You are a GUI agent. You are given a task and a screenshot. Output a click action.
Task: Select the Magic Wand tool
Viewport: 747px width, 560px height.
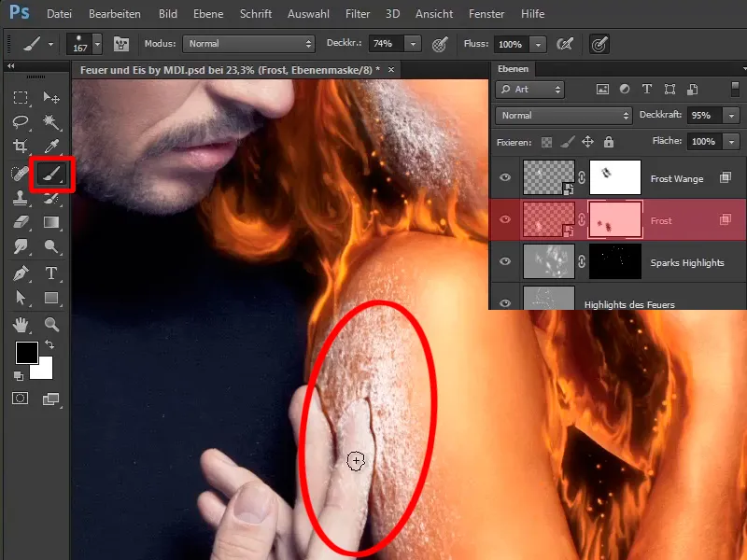(51, 122)
